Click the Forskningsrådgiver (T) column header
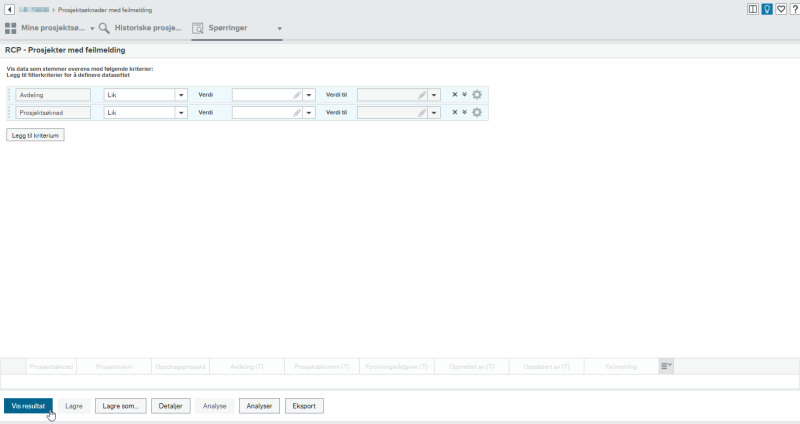 396,366
